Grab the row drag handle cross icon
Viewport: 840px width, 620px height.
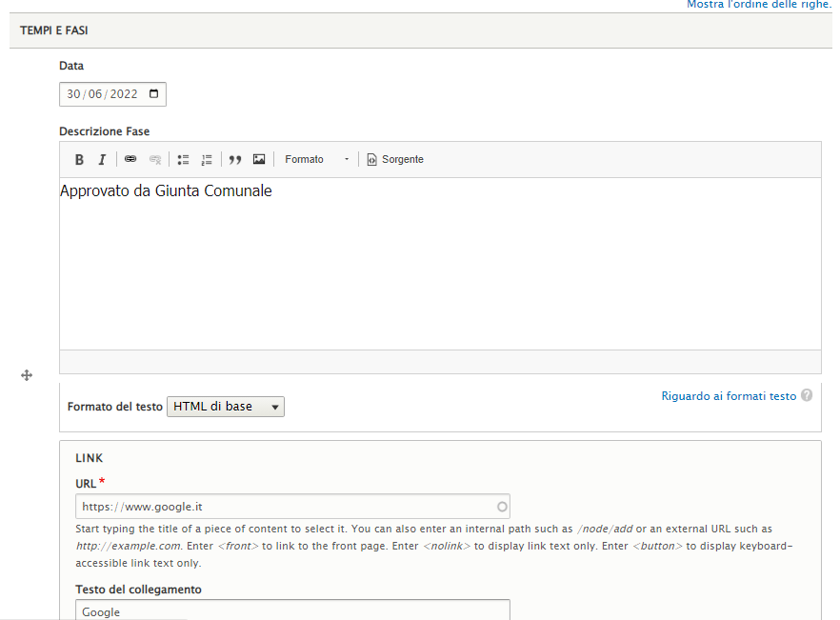tap(27, 376)
